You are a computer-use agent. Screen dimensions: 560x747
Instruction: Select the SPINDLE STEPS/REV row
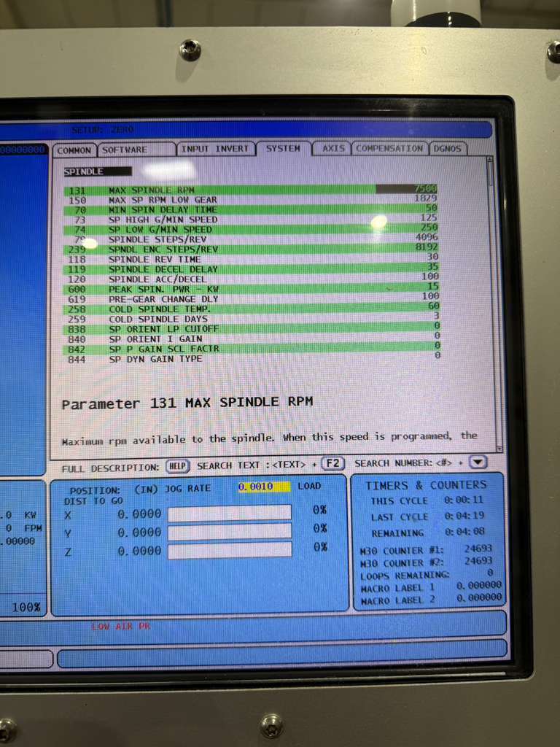point(251,239)
